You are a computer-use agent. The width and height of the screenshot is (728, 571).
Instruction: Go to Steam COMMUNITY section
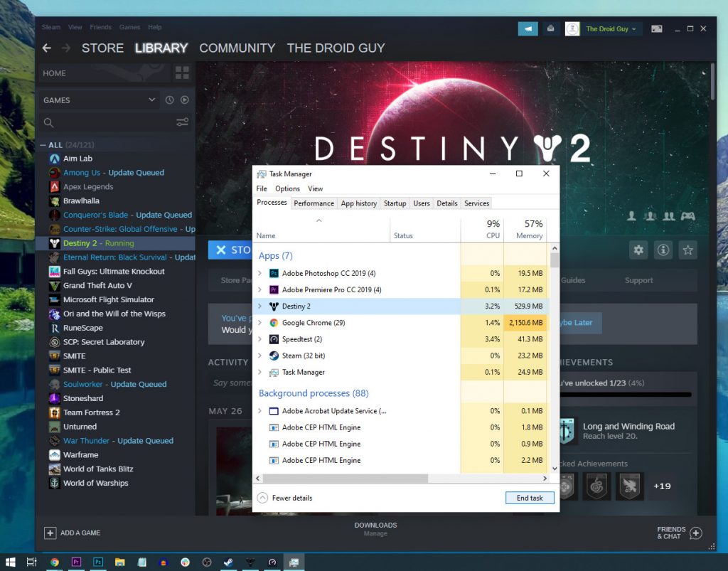point(237,48)
